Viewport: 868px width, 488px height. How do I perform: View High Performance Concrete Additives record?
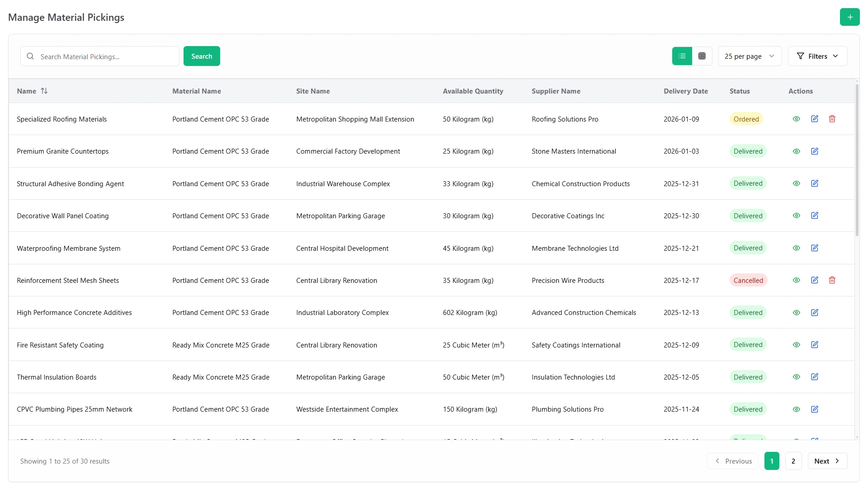click(x=796, y=313)
